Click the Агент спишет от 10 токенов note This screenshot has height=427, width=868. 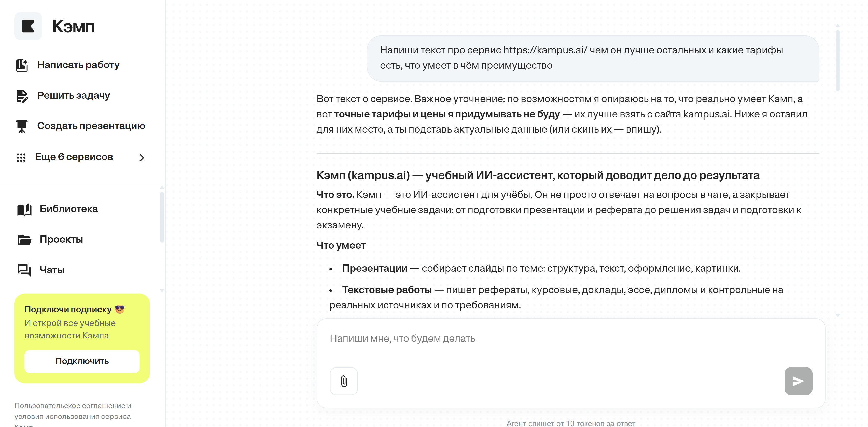[x=571, y=423]
